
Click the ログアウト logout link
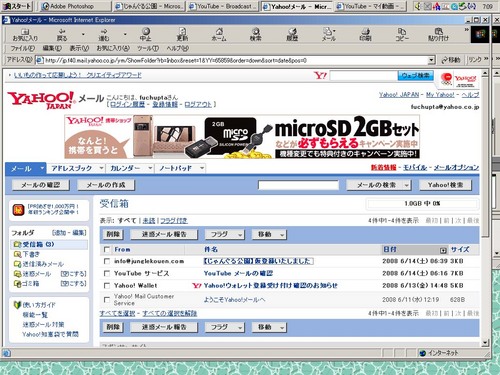click(x=198, y=105)
